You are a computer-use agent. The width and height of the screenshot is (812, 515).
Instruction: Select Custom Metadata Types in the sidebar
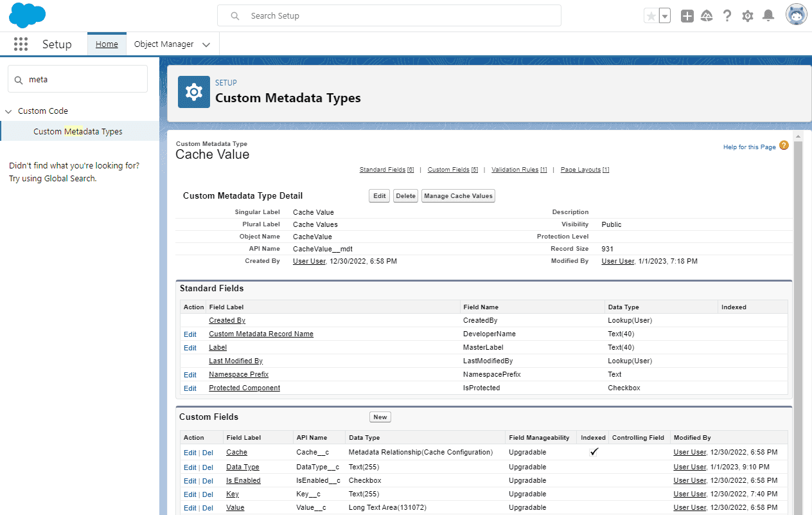click(x=78, y=132)
